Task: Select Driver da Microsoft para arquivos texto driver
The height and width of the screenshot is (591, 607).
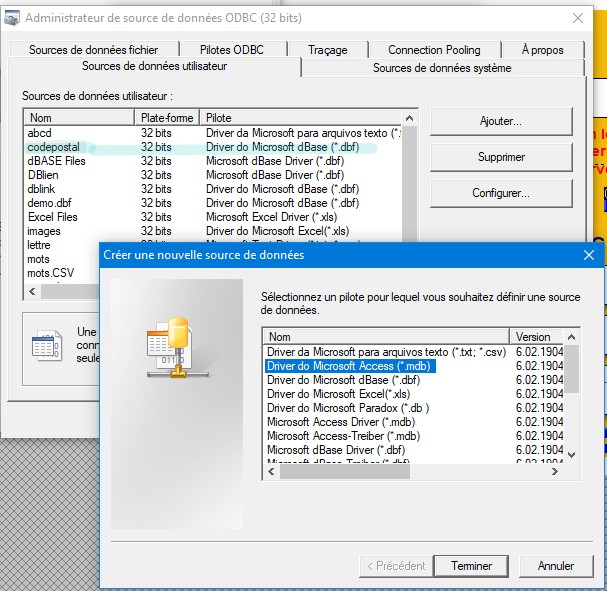Action: (386, 352)
